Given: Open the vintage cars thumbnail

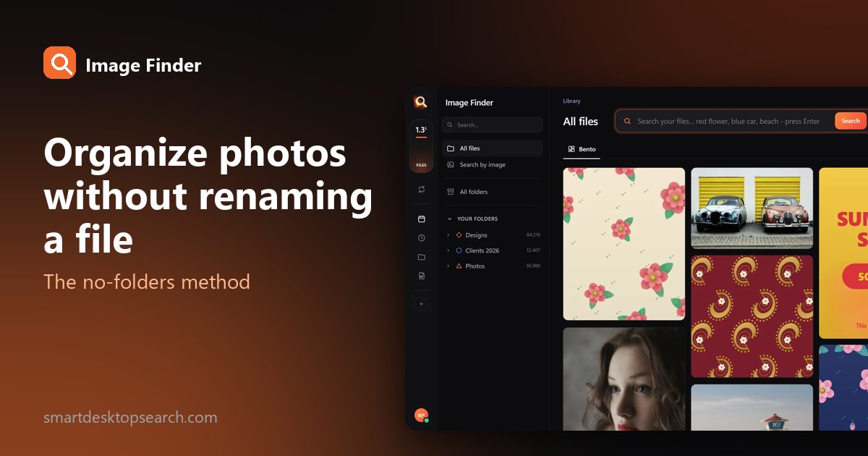Looking at the screenshot, I should pos(752,208).
